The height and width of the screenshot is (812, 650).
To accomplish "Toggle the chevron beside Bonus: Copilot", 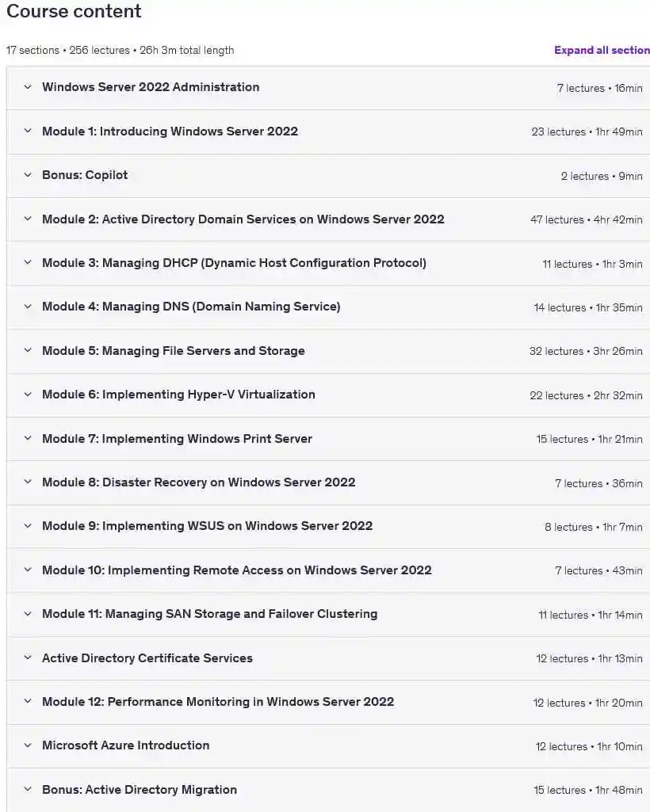I will [x=28, y=175].
